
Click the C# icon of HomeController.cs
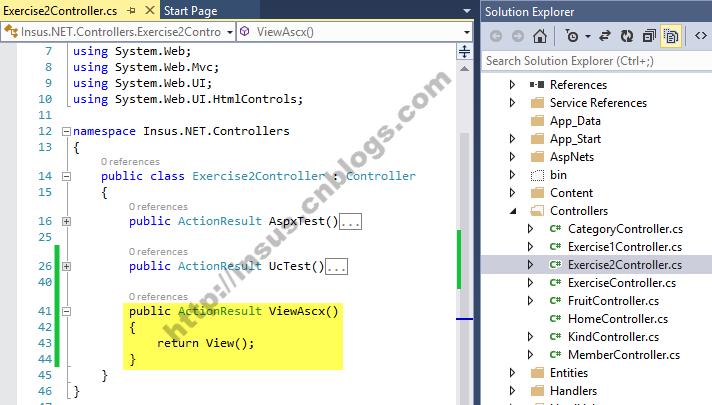pos(555,319)
